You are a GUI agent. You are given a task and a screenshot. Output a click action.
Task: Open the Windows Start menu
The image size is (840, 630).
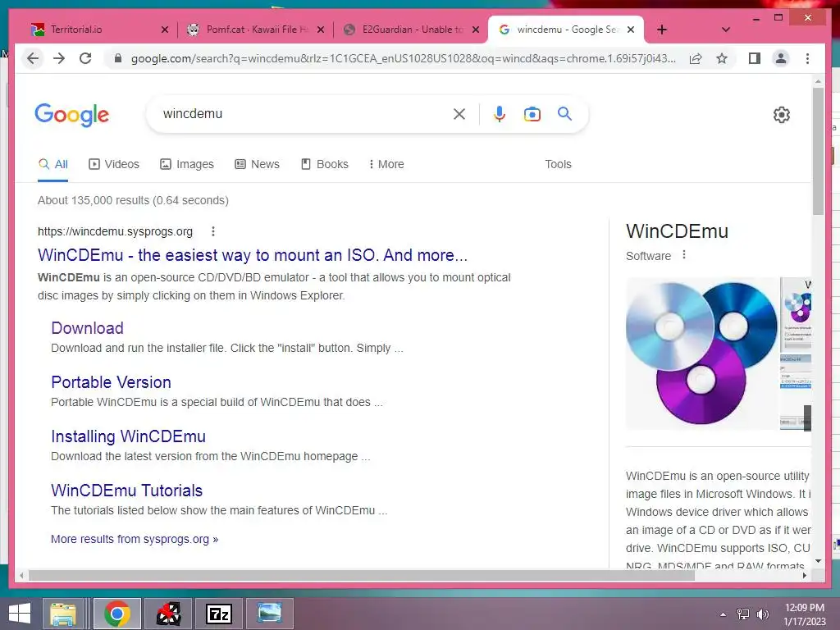point(20,614)
